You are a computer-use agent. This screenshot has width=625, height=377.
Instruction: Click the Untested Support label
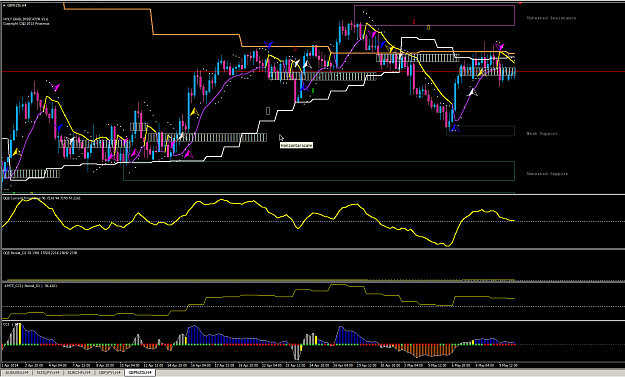547,174
